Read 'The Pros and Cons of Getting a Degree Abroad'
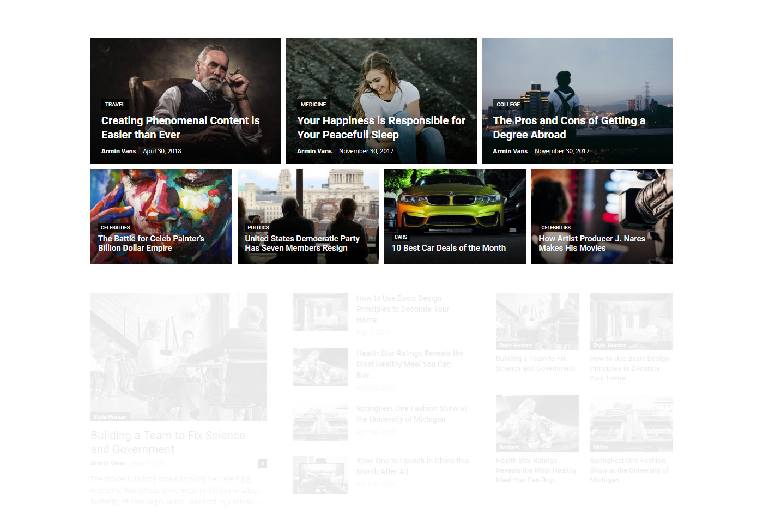This screenshot has width=763, height=532. click(x=568, y=128)
